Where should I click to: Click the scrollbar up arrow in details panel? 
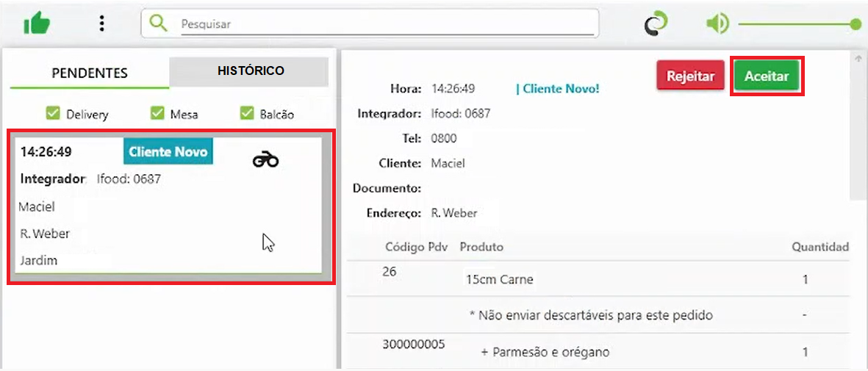click(x=858, y=58)
